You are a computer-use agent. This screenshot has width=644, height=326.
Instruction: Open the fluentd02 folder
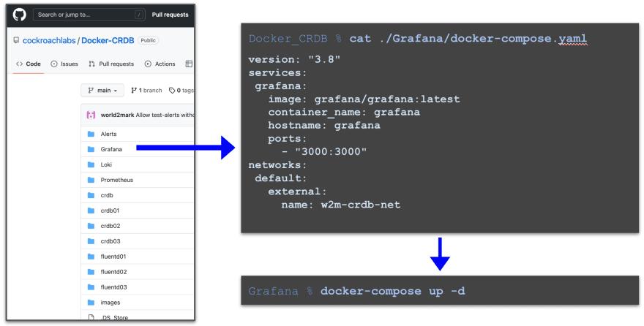[113, 272]
